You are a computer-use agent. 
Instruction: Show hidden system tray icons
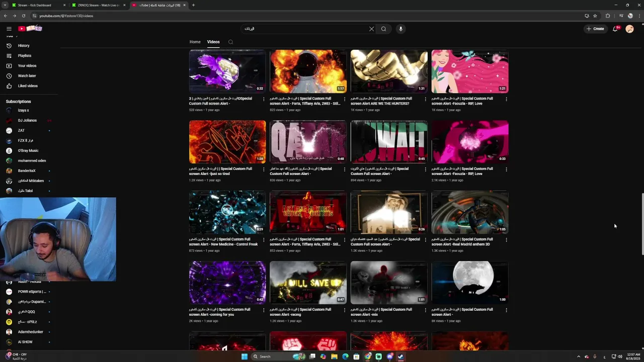click(578, 356)
